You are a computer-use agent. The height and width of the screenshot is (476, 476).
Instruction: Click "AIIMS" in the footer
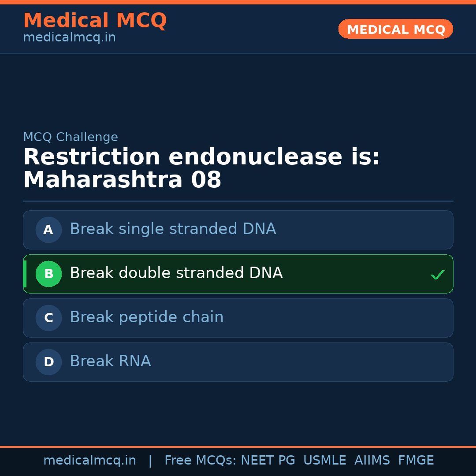coord(372,461)
